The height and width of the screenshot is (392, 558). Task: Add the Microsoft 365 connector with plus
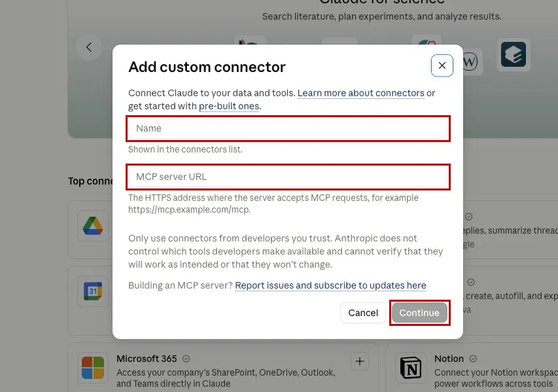[359, 361]
